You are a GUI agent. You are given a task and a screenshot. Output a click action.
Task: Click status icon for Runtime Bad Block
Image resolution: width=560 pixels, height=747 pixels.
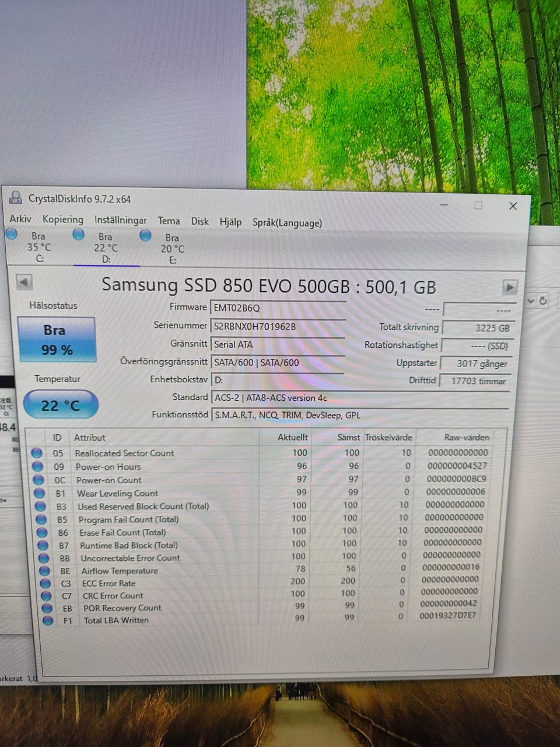coord(43,545)
